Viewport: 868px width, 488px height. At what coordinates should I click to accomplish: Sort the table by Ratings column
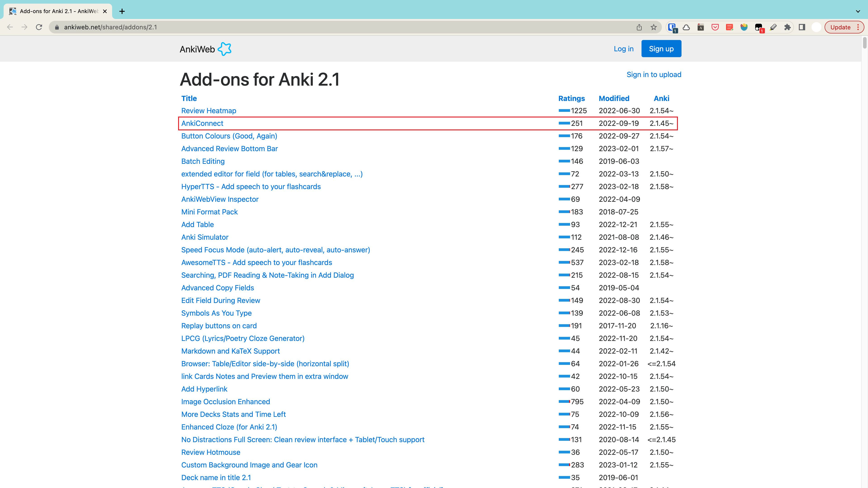point(571,98)
